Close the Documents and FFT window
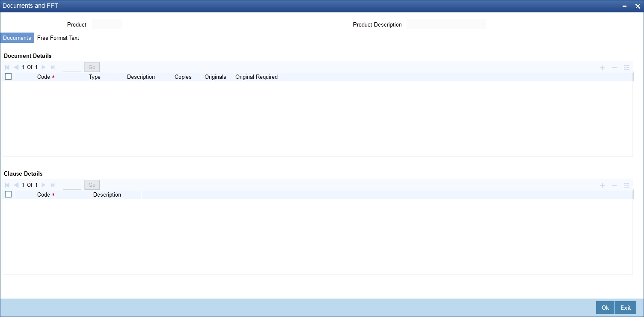Screen dimensions: 644x317 [x=637, y=6]
